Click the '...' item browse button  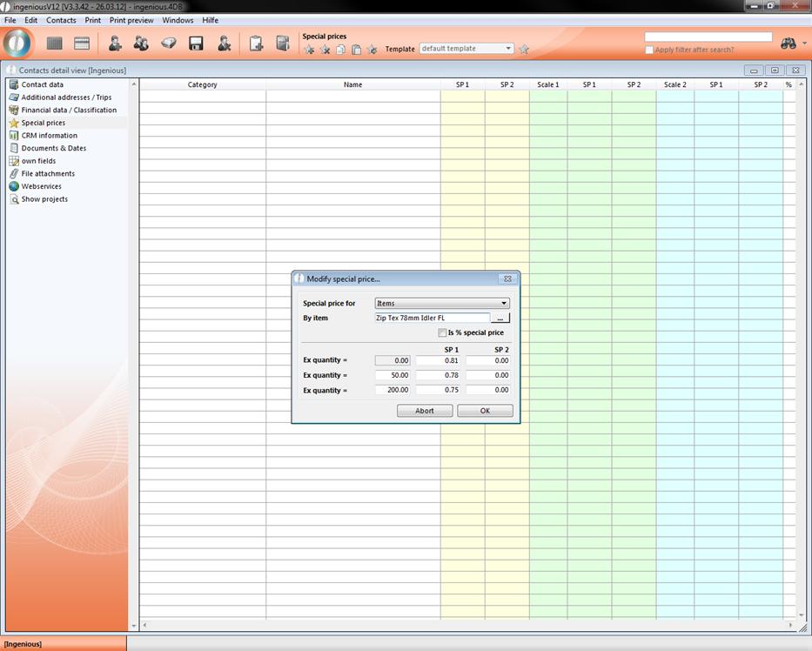500,319
